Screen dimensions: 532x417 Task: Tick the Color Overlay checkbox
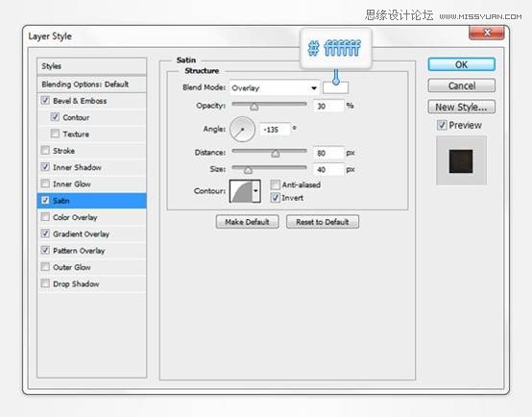[45, 217]
